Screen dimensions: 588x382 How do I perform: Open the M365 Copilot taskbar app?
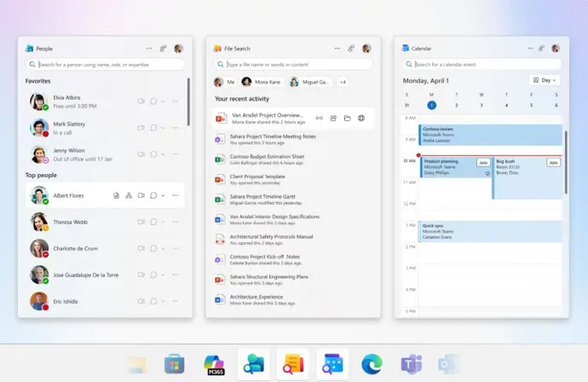pos(214,364)
